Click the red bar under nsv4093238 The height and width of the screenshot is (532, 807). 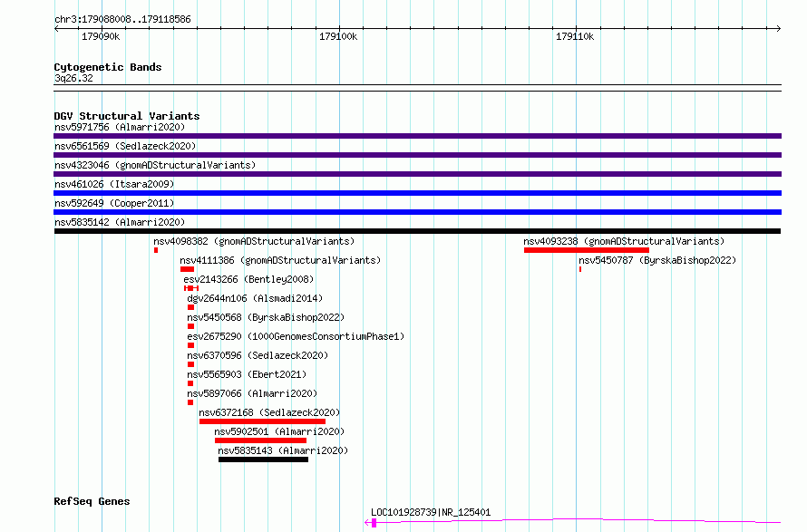(x=587, y=250)
